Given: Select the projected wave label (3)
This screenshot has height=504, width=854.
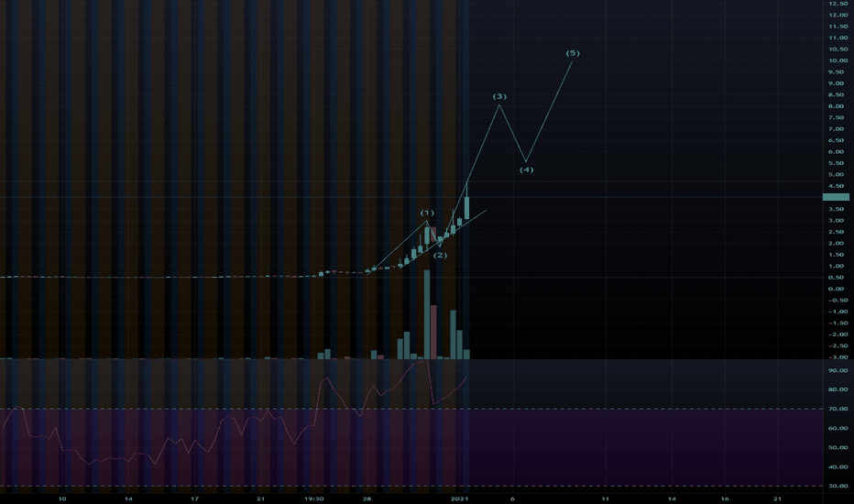Looking at the screenshot, I should pyautogui.click(x=499, y=96).
